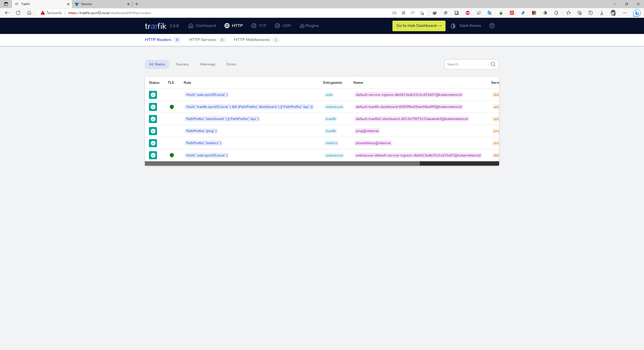The width and height of the screenshot is (644, 350).
Task: Open the browser settings ellipsis menu
Action: point(625,13)
